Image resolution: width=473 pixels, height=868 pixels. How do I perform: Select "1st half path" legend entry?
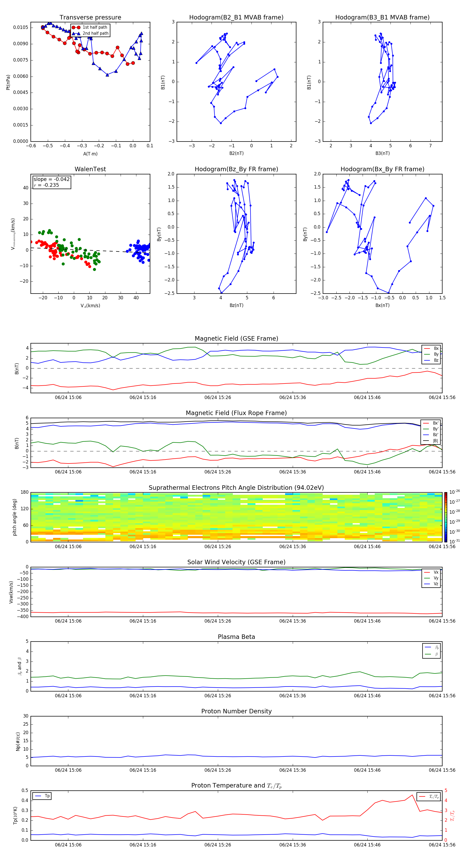[90, 27]
